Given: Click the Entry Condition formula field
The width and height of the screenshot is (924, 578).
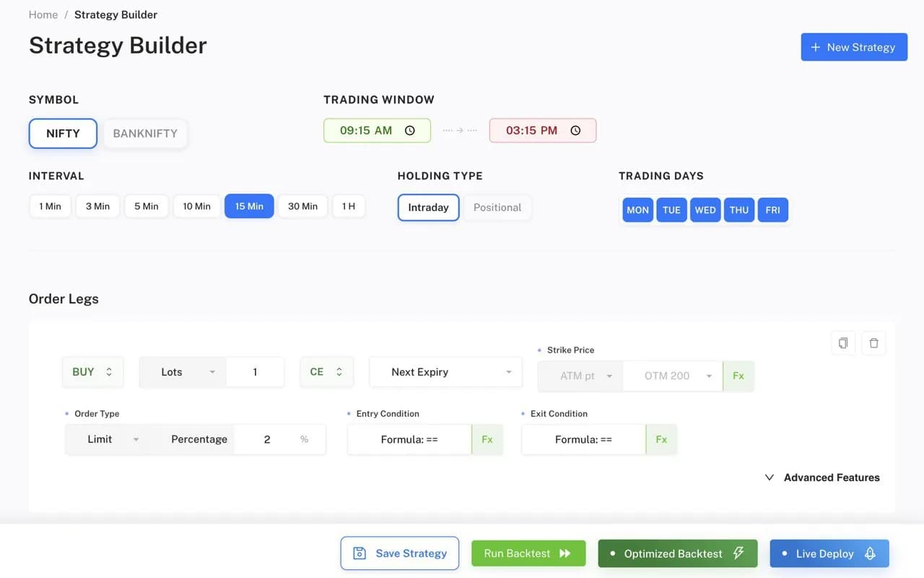Looking at the screenshot, I should (x=409, y=439).
